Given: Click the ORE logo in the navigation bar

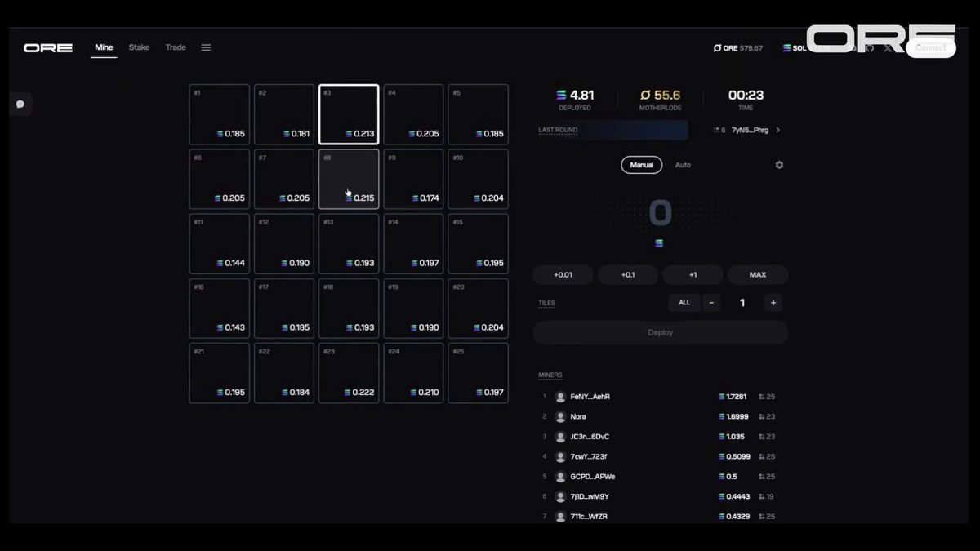Looking at the screenshot, I should tap(48, 48).
